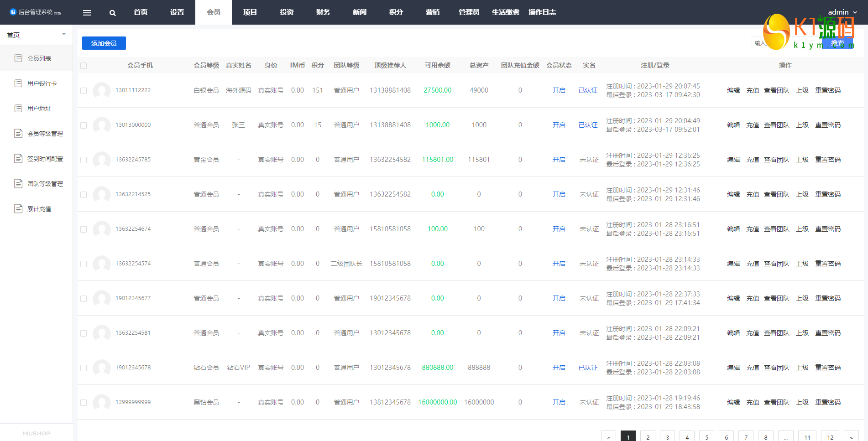Click avatar of member 13632254674
Image resolution: width=868 pixels, height=441 pixels.
tap(102, 229)
